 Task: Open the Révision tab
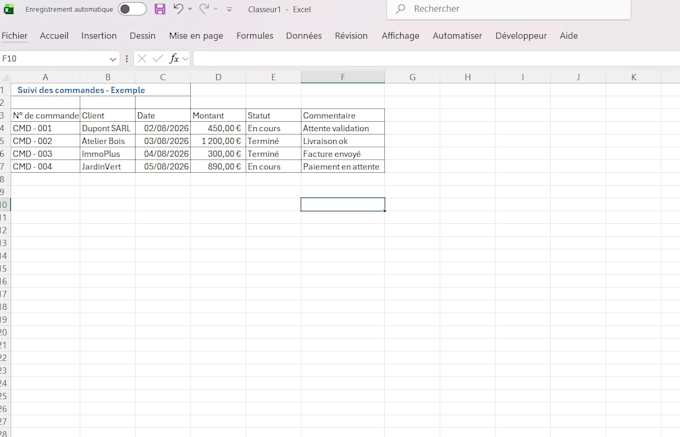click(351, 36)
